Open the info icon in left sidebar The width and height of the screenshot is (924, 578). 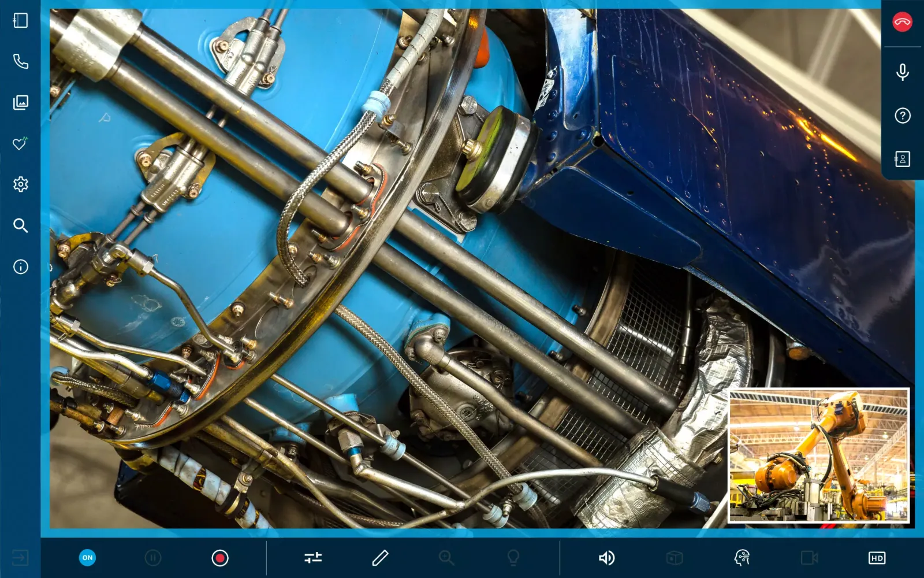(x=20, y=266)
